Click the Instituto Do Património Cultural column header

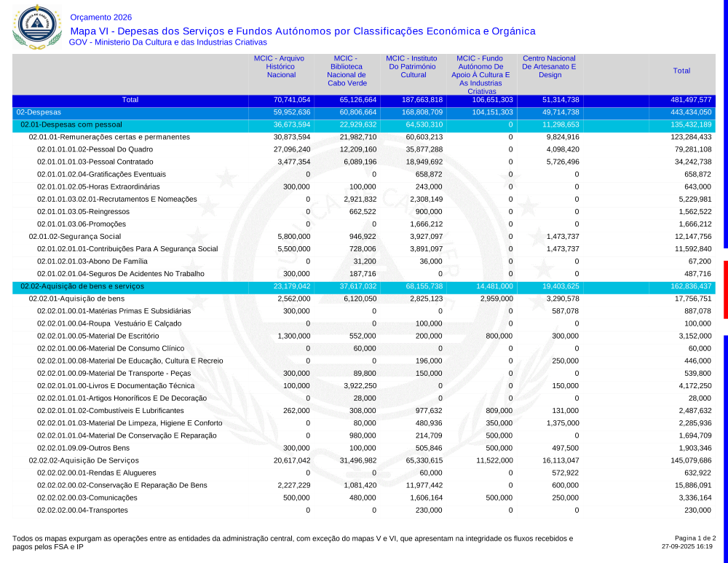pyautogui.click(x=414, y=66)
